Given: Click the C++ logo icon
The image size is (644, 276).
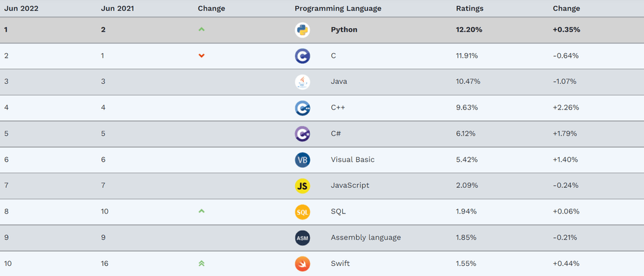Looking at the screenshot, I should click(x=303, y=107).
